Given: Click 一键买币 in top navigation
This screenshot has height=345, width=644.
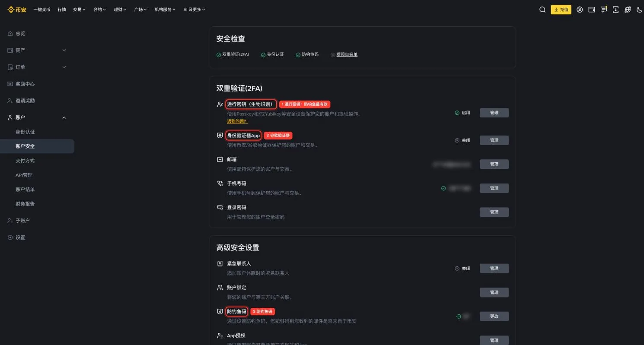Looking at the screenshot, I should point(42,9).
